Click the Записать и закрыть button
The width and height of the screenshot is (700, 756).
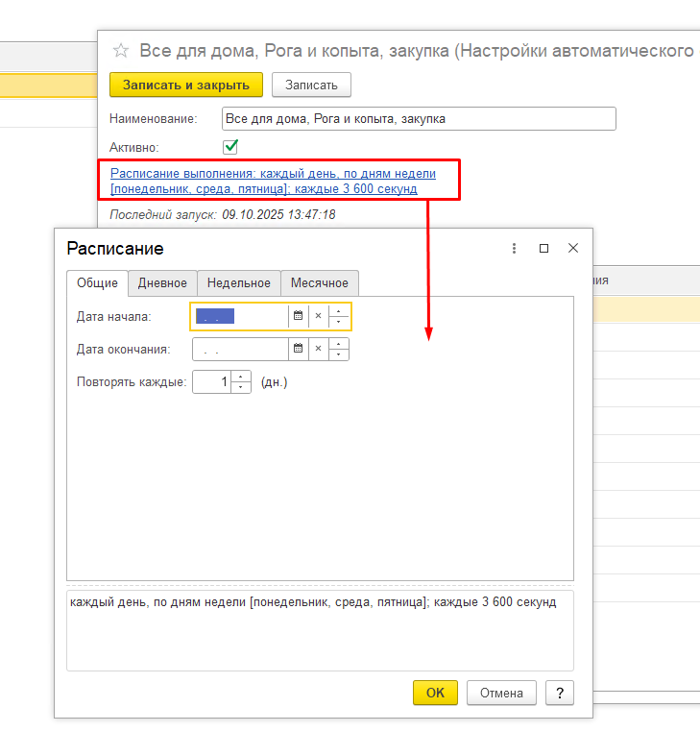click(x=186, y=85)
